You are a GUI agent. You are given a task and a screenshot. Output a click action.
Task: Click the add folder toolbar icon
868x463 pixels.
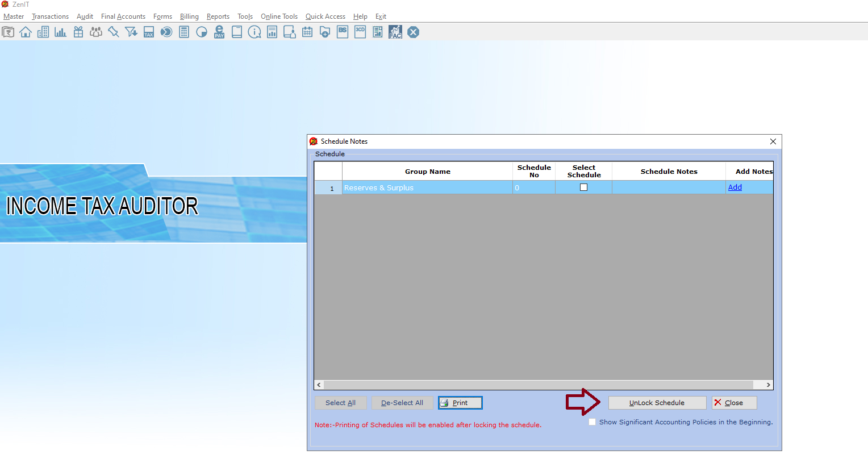(325, 32)
